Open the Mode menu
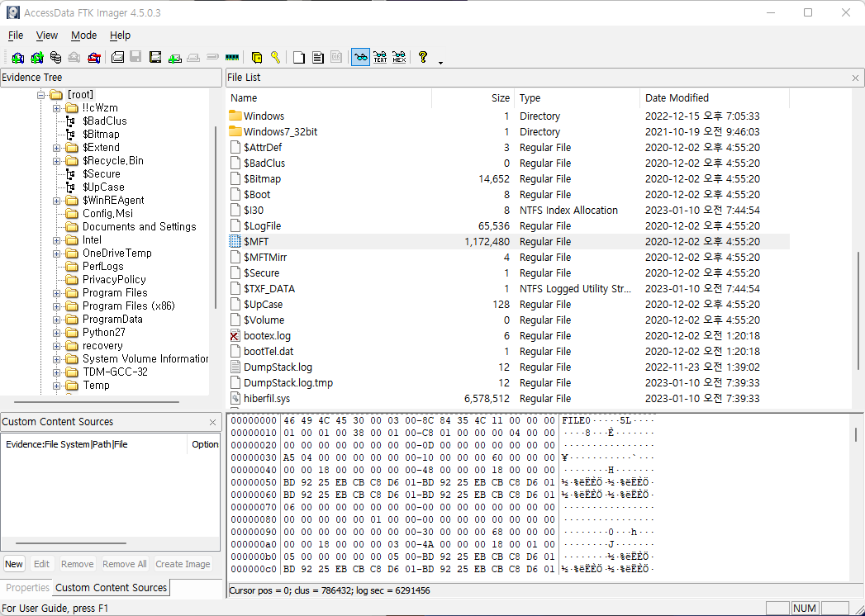865x616 pixels. [83, 36]
